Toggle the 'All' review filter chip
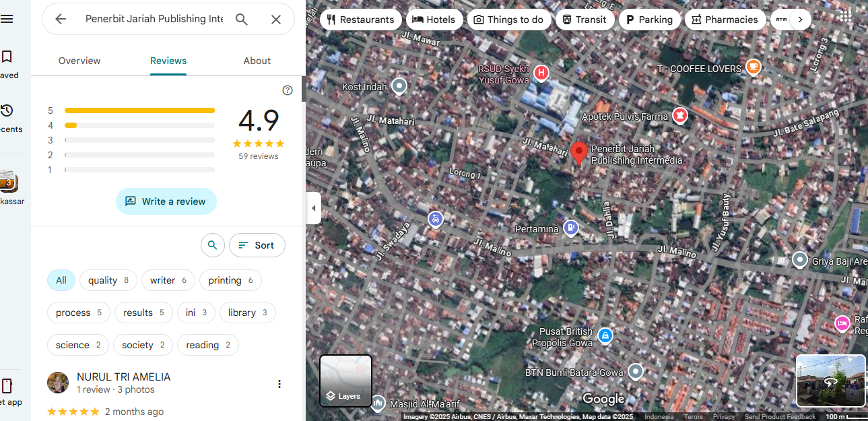The image size is (868, 421). [61, 280]
